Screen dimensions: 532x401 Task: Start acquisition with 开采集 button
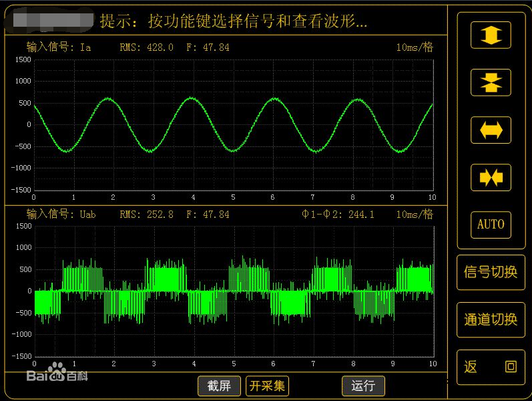268,386
